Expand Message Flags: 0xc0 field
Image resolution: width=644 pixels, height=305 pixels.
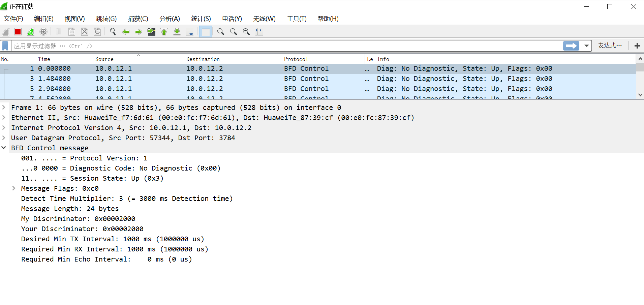pyautogui.click(x=14, y=188)
